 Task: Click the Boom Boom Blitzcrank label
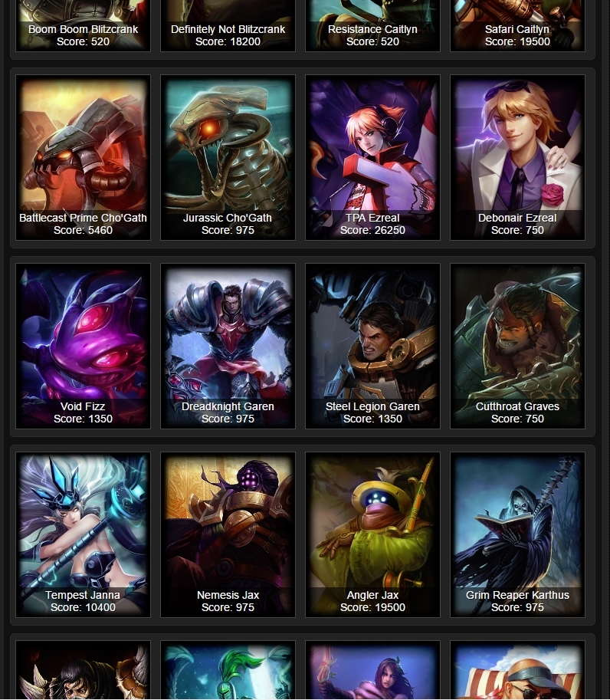pyautogui.click(x=83, y=29)
